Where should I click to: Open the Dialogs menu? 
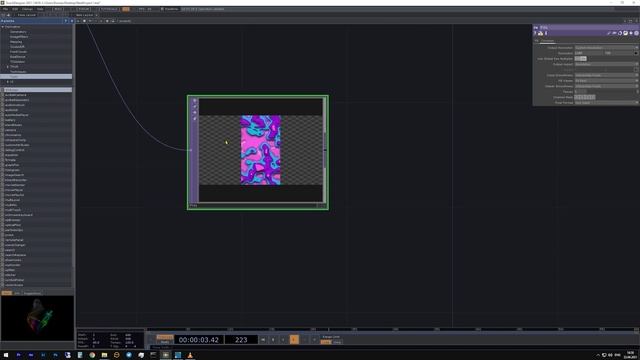point(27,9)
